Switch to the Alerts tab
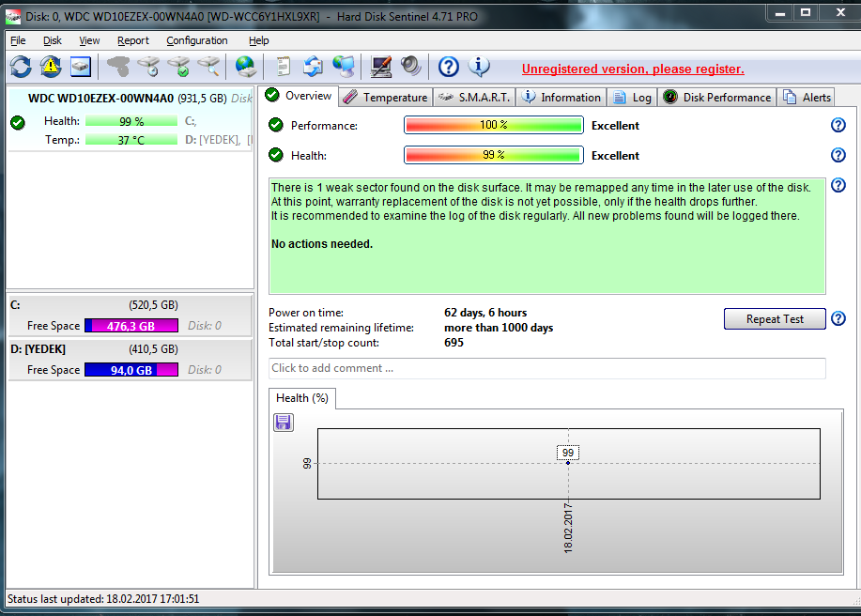 click(x=807, y=97)
